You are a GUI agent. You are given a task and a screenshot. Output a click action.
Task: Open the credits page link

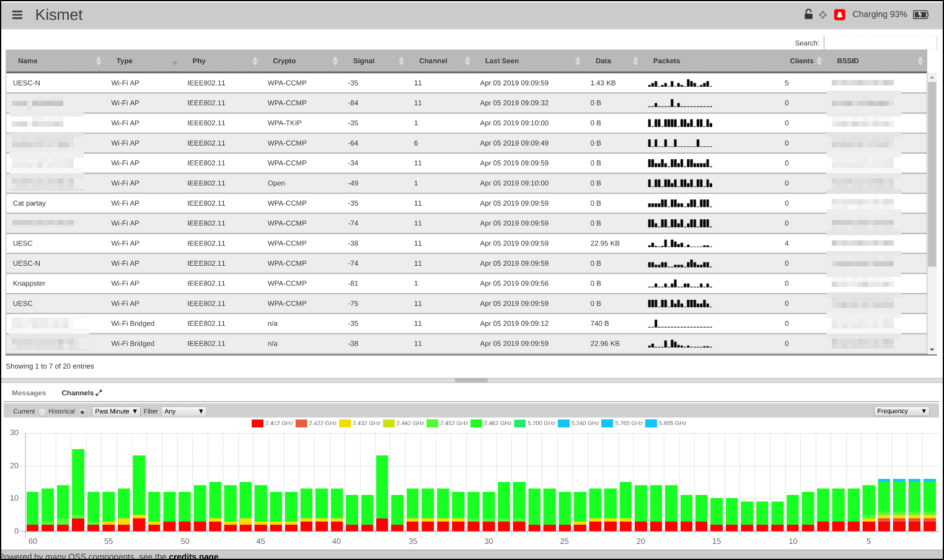193,556
